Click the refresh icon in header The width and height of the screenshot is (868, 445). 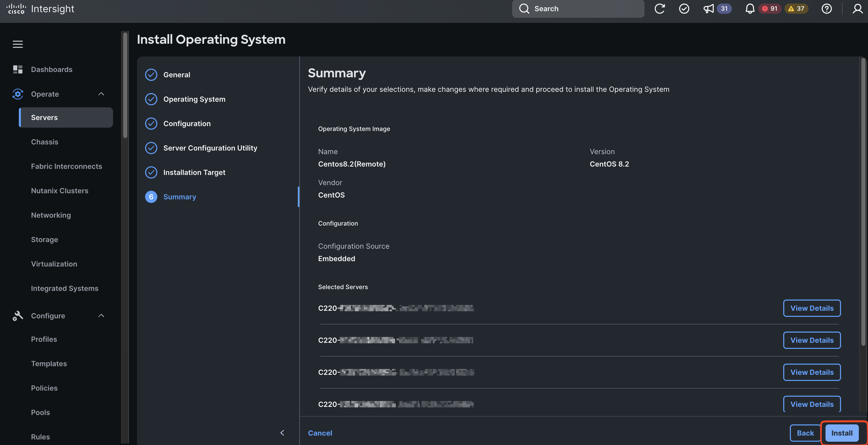click(x=660, y=9)
